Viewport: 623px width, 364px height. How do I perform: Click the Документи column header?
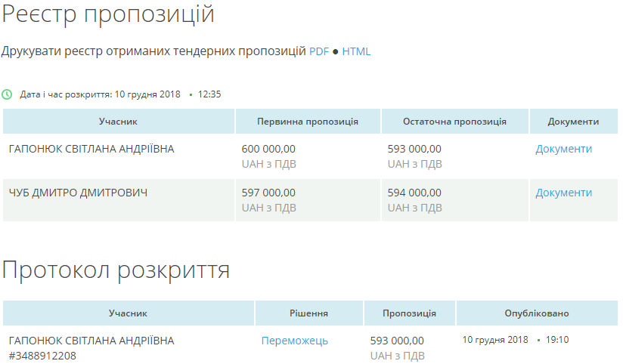click(x=573, y=122)
